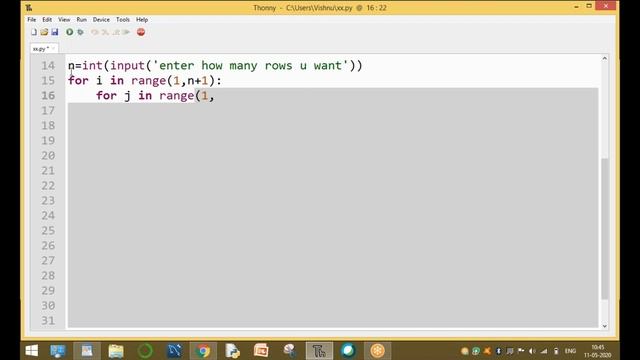Click line number 31 in the gutter
This screenshot has width=640, height=360.
click(48, 320)
